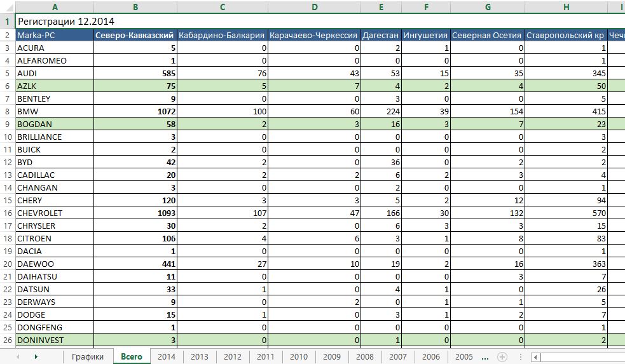
Task: Select column C header
Action: point(223,7)
